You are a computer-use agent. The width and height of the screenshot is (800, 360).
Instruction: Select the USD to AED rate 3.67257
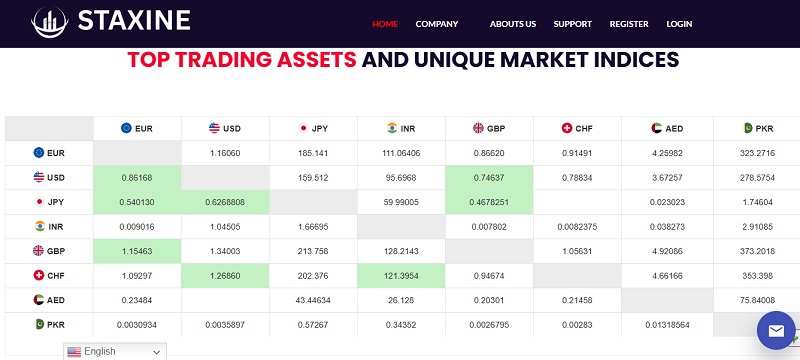[667, 178]
